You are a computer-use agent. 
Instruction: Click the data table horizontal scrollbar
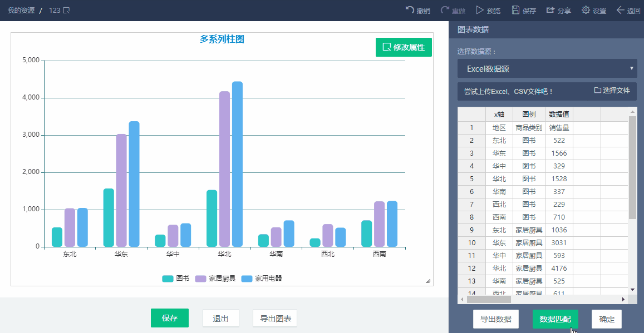point(489,300)
